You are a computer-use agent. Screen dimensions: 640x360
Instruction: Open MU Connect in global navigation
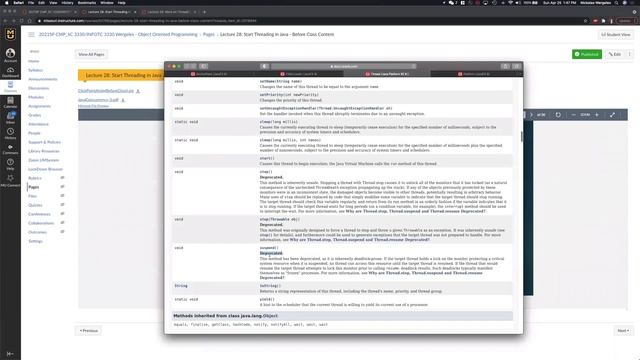(x=10, y=180)
